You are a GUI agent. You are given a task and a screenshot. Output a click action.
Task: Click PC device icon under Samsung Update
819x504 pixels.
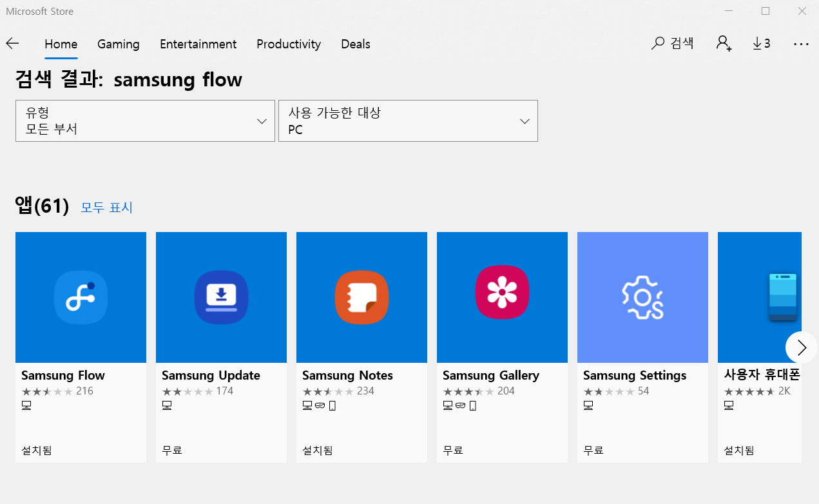pyautogui.click(x=167, y=405)
